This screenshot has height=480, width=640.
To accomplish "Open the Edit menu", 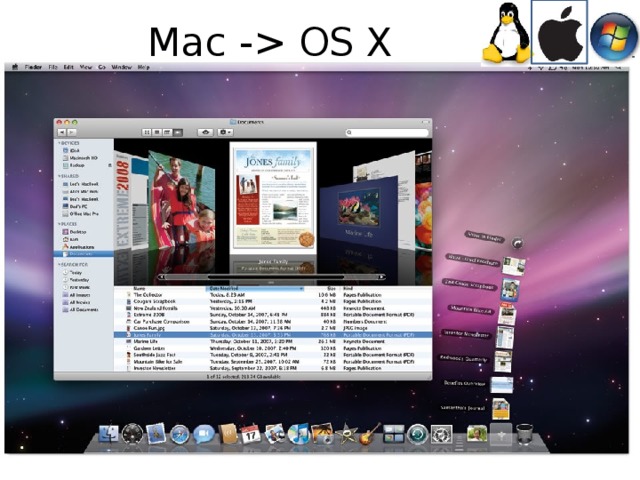I will coord(68,67).
